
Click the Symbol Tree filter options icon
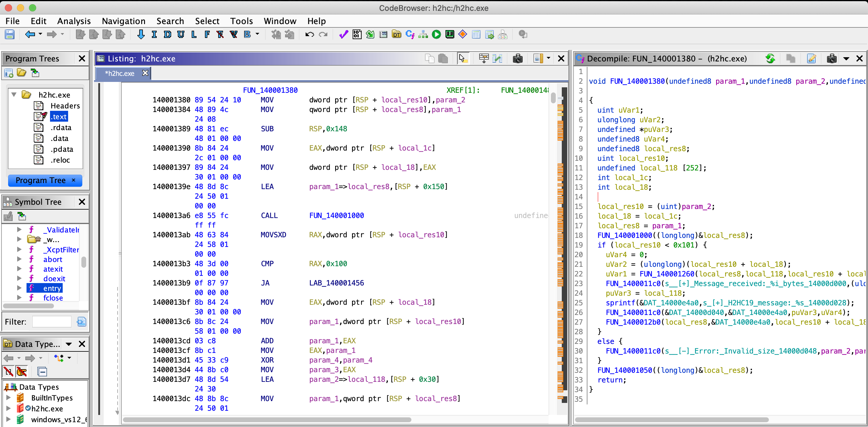pyautogui.click(x=81, y=322)
